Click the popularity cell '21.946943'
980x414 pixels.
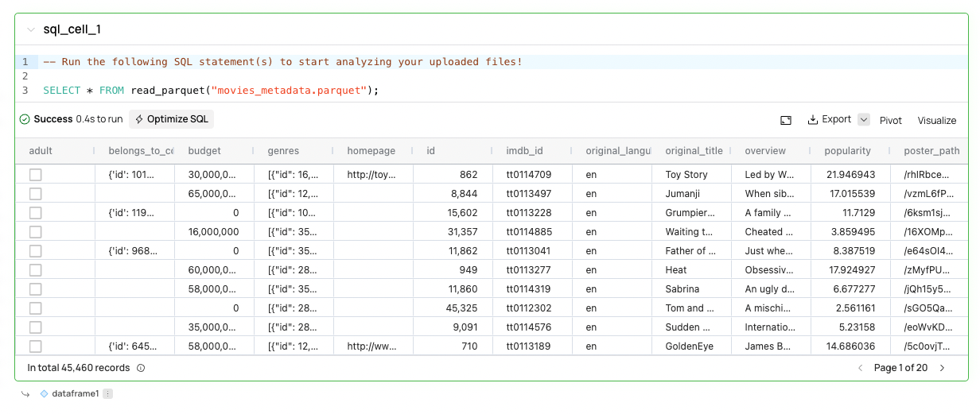(x=851, y=175)
